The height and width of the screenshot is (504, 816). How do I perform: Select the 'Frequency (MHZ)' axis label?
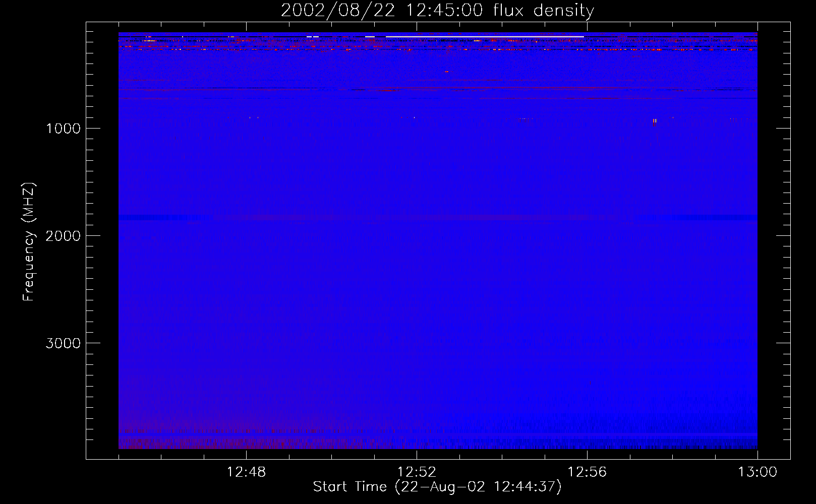click(29, 242)
